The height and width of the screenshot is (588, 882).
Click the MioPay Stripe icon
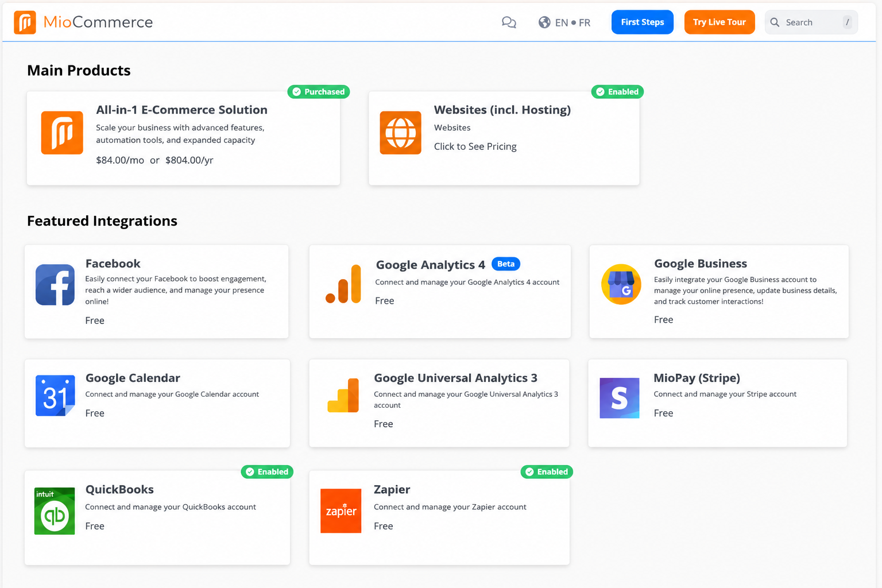[x=620, y=398]
